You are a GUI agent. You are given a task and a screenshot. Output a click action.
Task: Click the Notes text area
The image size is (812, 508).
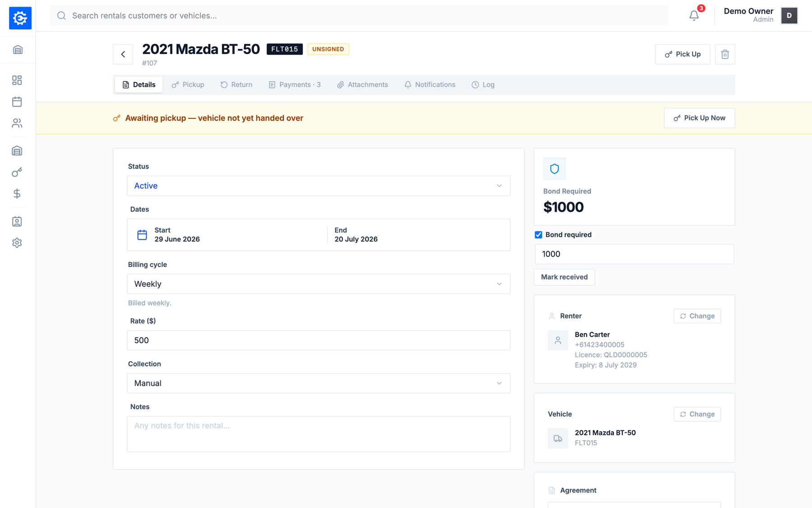pyautogui.click(x=318, y=434)
